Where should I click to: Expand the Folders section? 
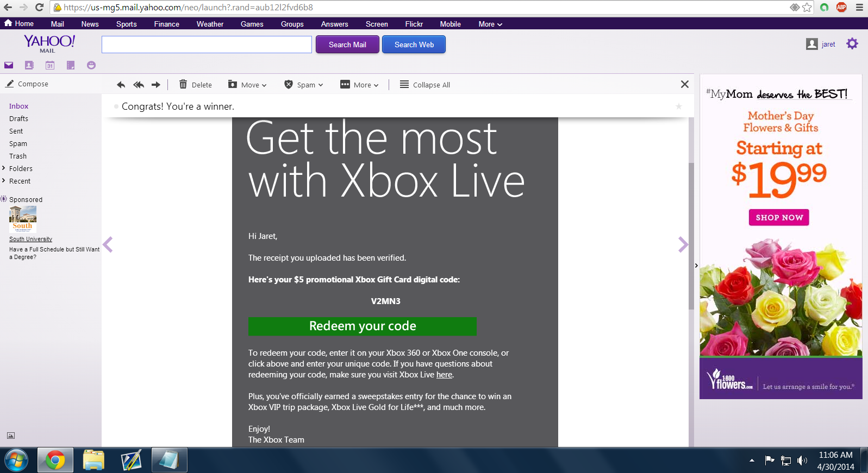4,168
